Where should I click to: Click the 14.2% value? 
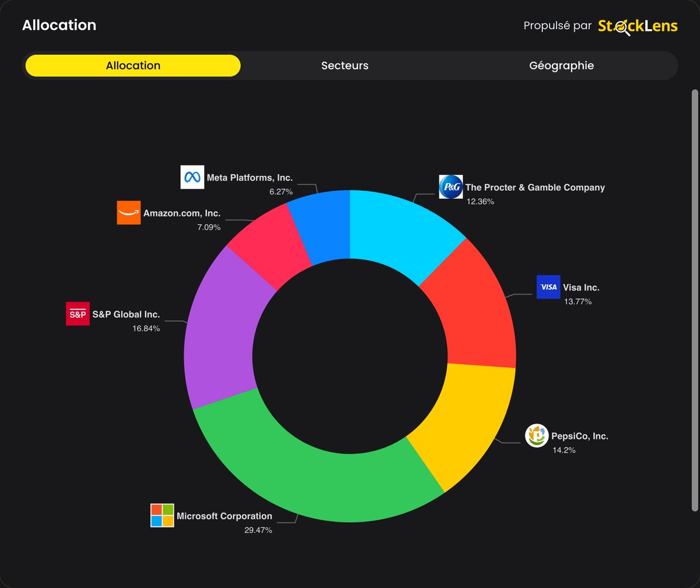(564, 450)
